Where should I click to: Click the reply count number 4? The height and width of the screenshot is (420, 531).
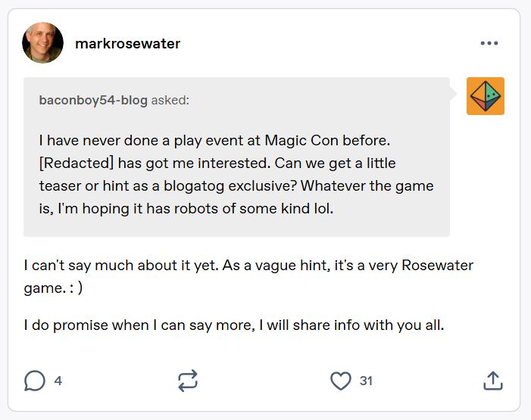[x=58, y=381]
